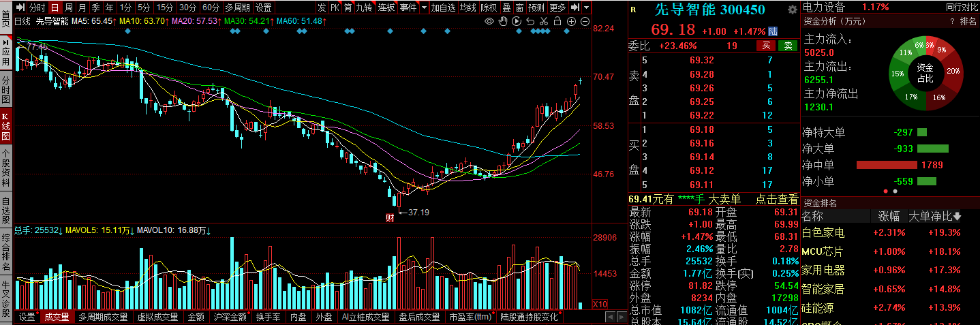Click the 点击查看 link
The image size is (980, 325).
tap(776, 199)
